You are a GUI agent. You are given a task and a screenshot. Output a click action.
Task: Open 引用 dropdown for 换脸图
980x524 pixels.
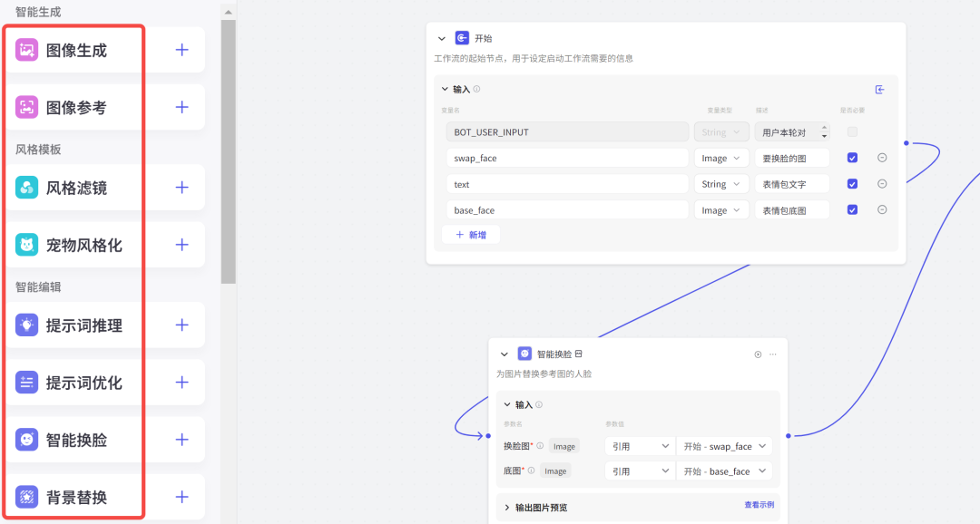click(x=640, y=446)
